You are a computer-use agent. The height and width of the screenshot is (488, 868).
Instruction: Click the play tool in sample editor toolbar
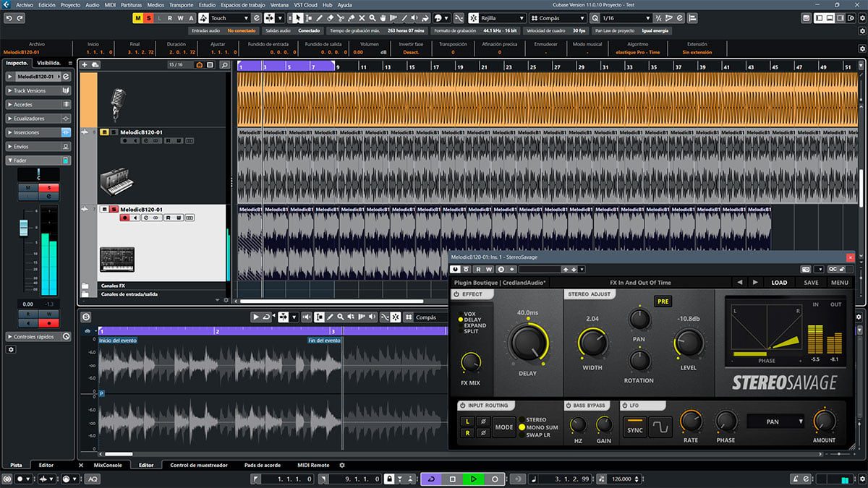(256, 317)
